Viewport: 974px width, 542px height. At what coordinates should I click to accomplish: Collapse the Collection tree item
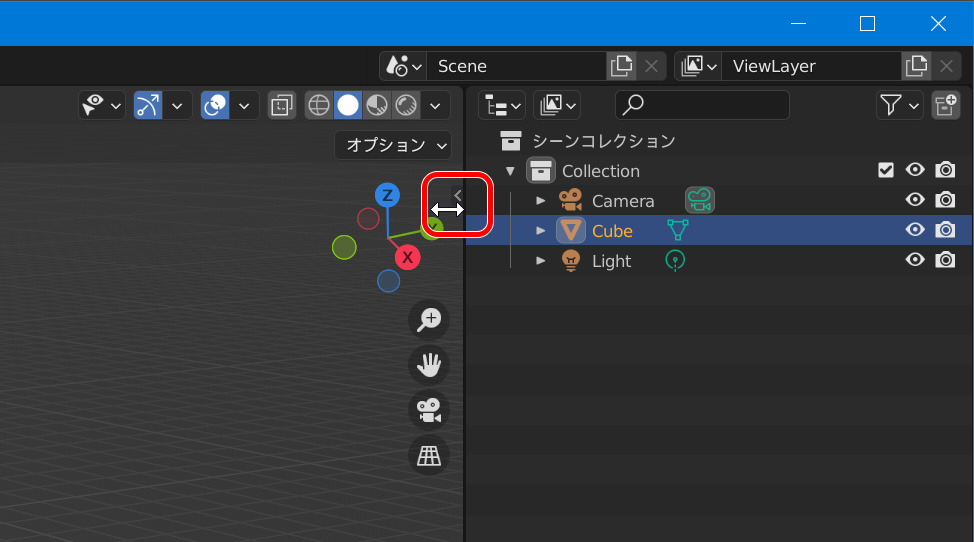[x=510, y=171]
